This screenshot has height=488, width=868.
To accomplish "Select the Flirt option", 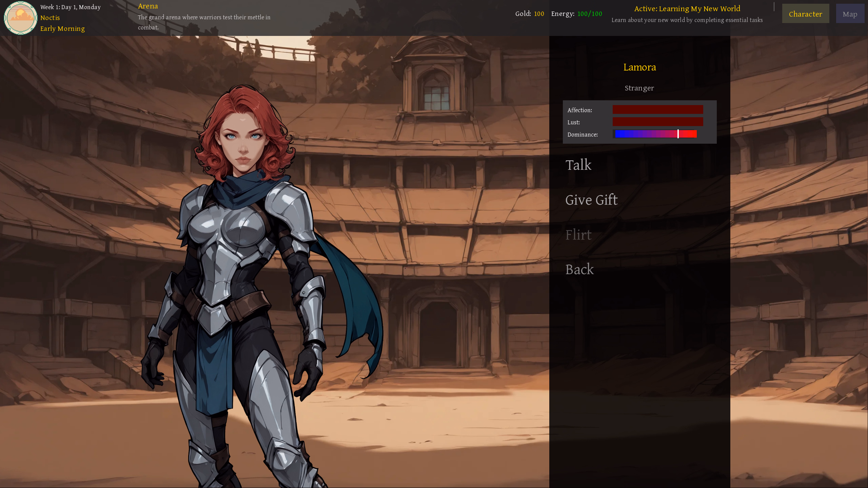I will pos(578,235).
